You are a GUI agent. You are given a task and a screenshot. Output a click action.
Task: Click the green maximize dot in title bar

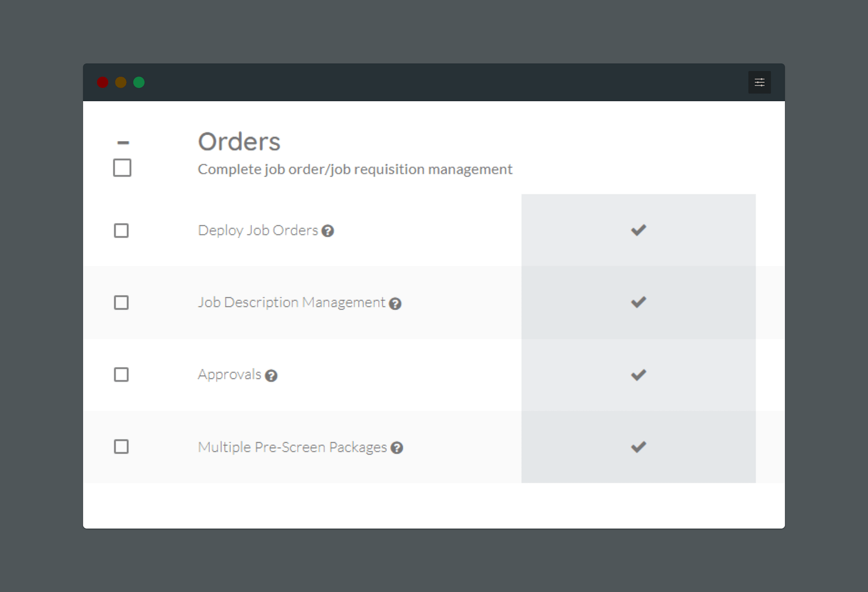(139, 82)
